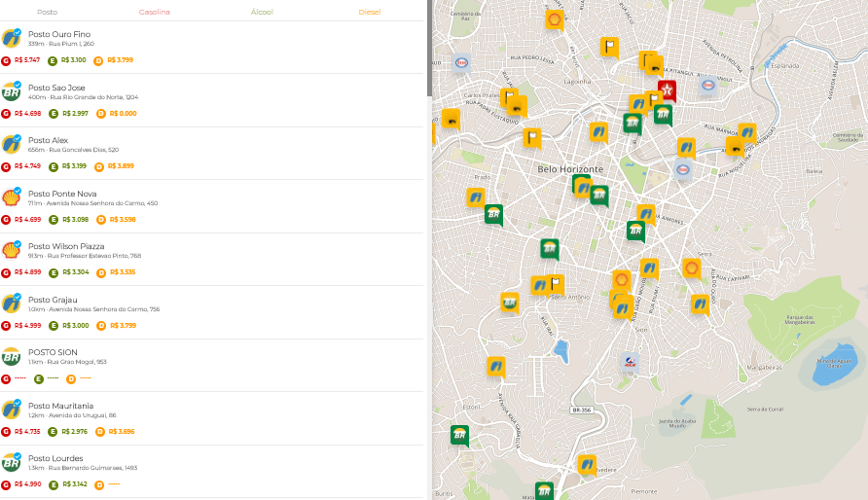Click the BR logo of Posto Sao Jose
The width and height of the screenshot is (868, 500).
coord(11,91)
